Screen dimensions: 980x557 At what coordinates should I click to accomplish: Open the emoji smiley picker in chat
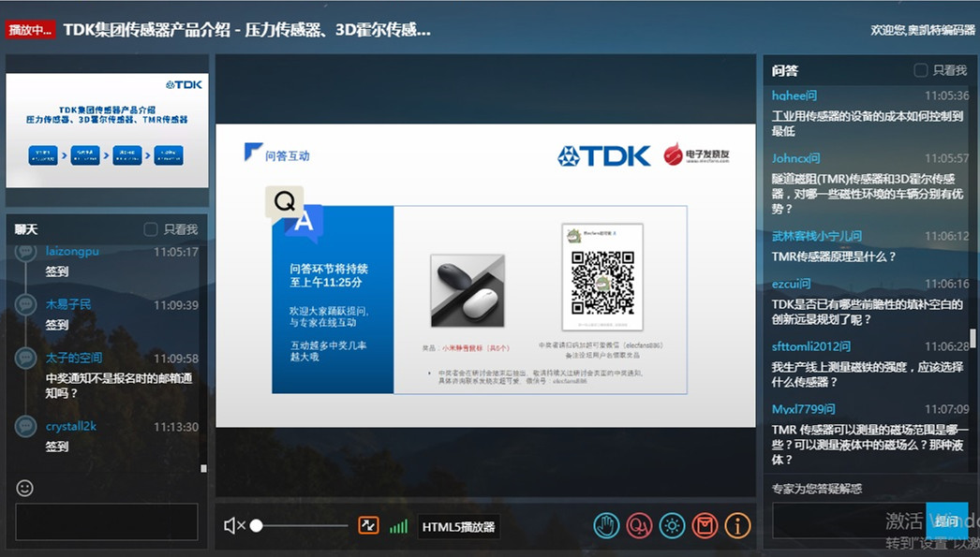click(25, 488)
